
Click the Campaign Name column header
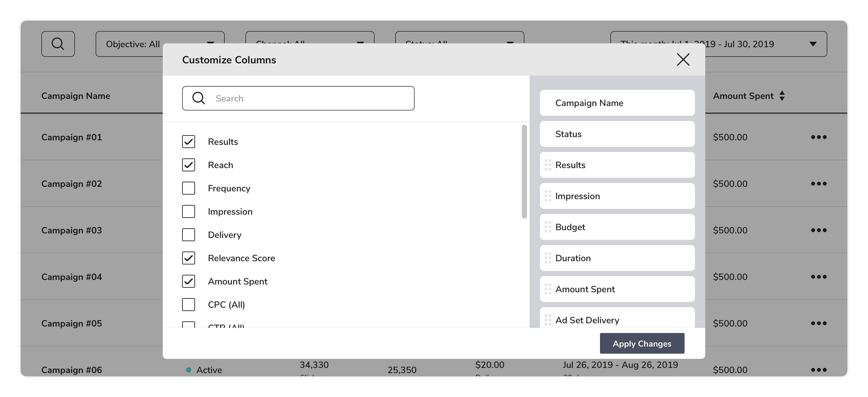pyautogui.click(x=76, y=96)
